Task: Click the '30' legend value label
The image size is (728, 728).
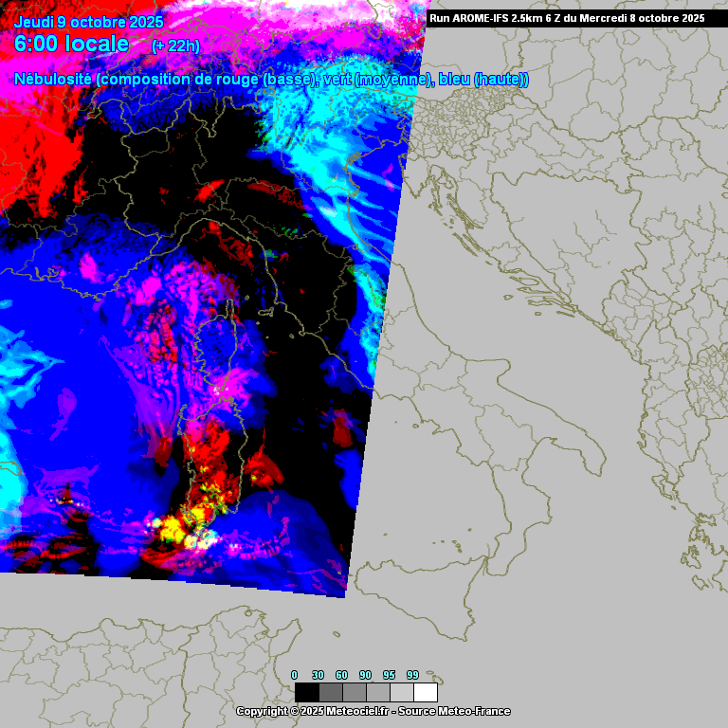Action: [318, 675]
